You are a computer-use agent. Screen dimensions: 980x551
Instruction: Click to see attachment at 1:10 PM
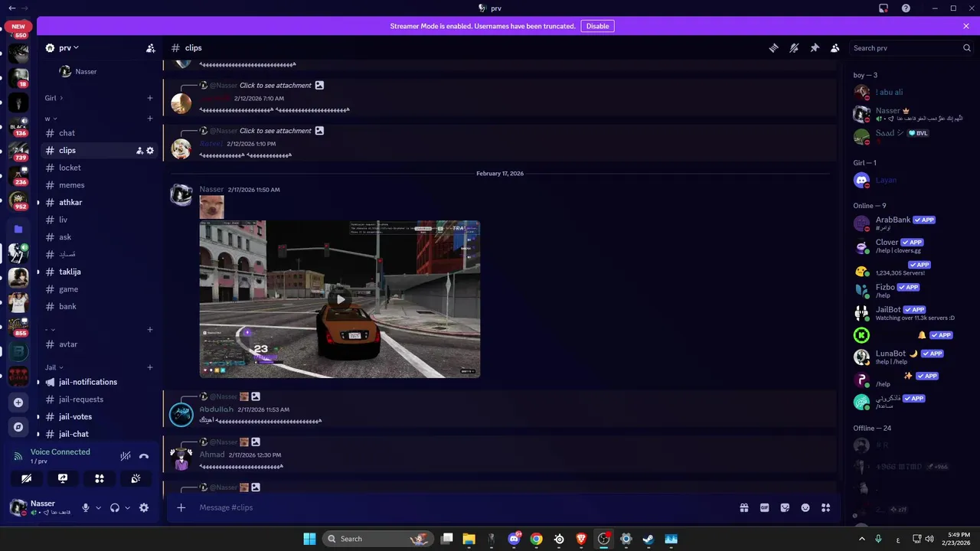[x=276, y=131]
